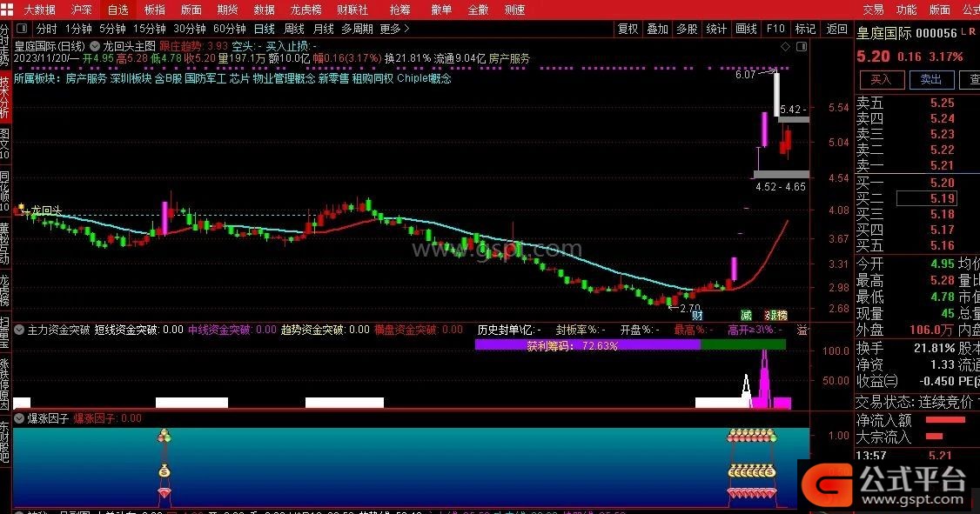Open the 主力资金突破 indicator dropdown arrow
Image resolution: width=980 pixels, height=514 pixels.
(x=19, y=329)
